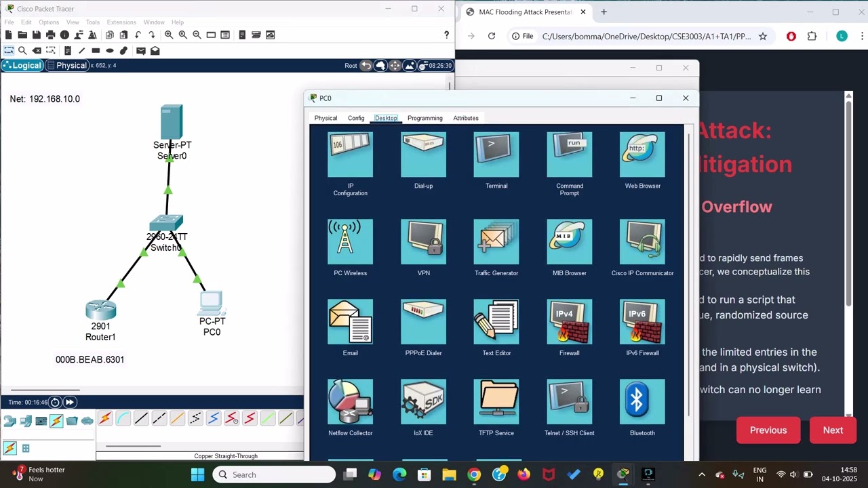The height and width of the screenshot is (488, 868).
Task: Open the MIB Browser app
Action: pos(570,241)
